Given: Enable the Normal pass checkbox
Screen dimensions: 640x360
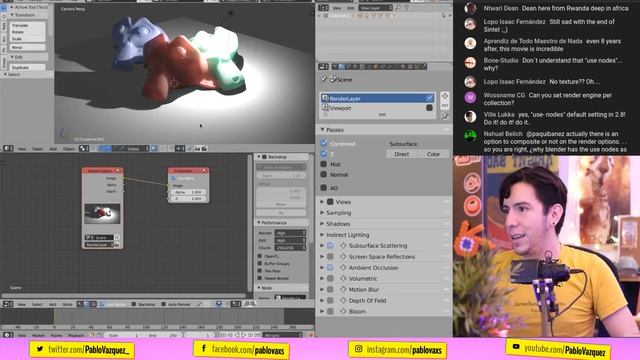Looking at the screenshot, I should 324,175.
